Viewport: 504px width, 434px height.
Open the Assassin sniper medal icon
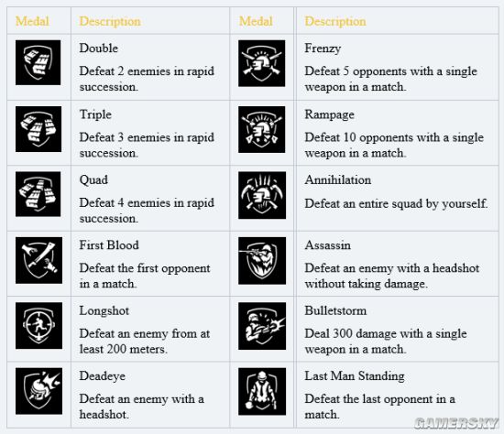click(x=262, y=261)
